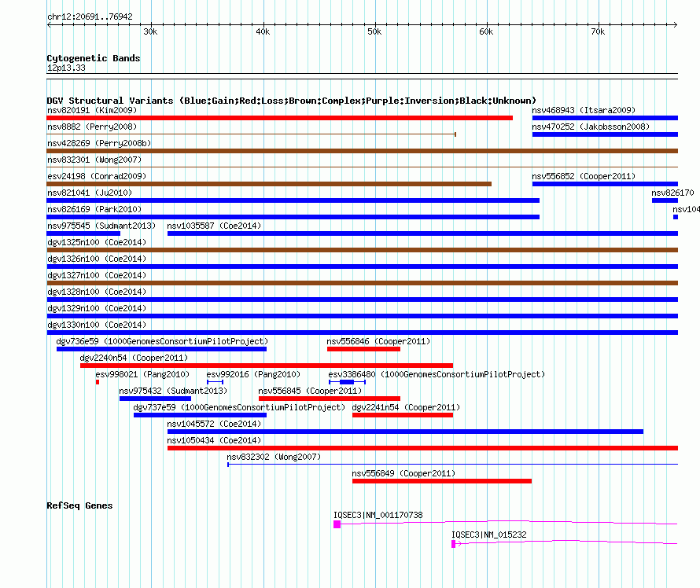Image resolution: width=700 pixels, height=588 pixels.
Task: Click nsv1045572 (Coe2014) label
Action: click(x=214, y=424)
